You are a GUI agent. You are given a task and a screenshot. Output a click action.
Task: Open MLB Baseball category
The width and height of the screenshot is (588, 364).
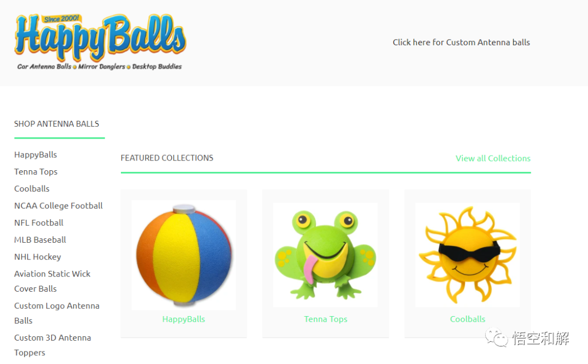point(40,239)
